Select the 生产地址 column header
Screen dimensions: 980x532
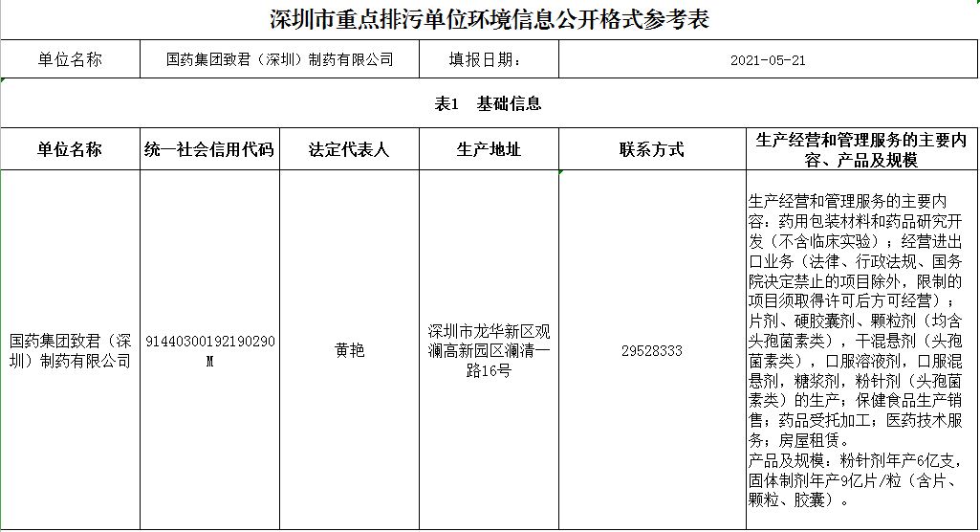[489, 150]
